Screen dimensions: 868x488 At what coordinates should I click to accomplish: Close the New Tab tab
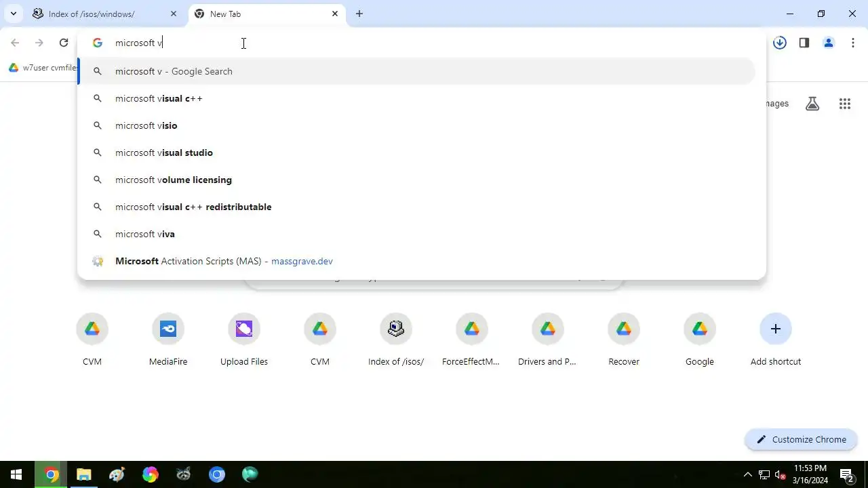point(335,14)
